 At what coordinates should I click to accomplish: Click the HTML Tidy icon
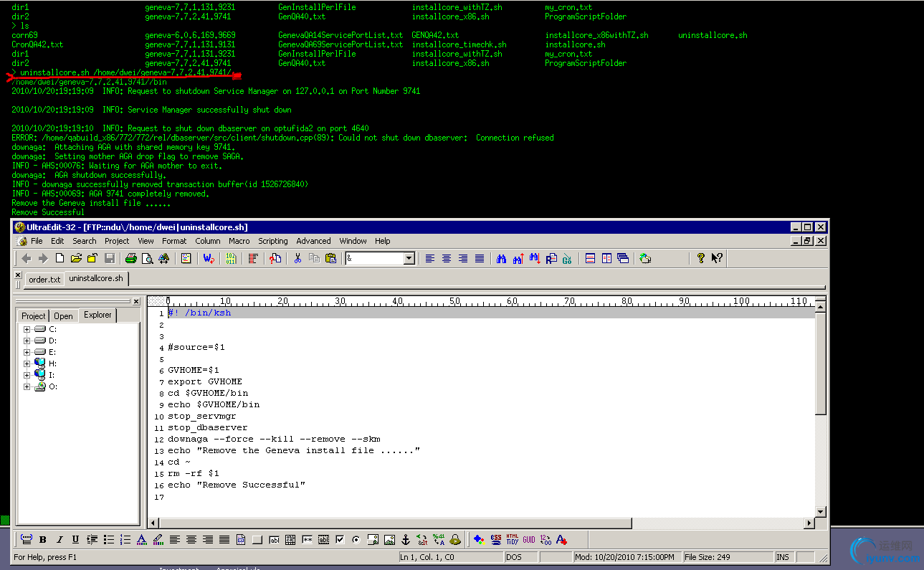[513, 539]
